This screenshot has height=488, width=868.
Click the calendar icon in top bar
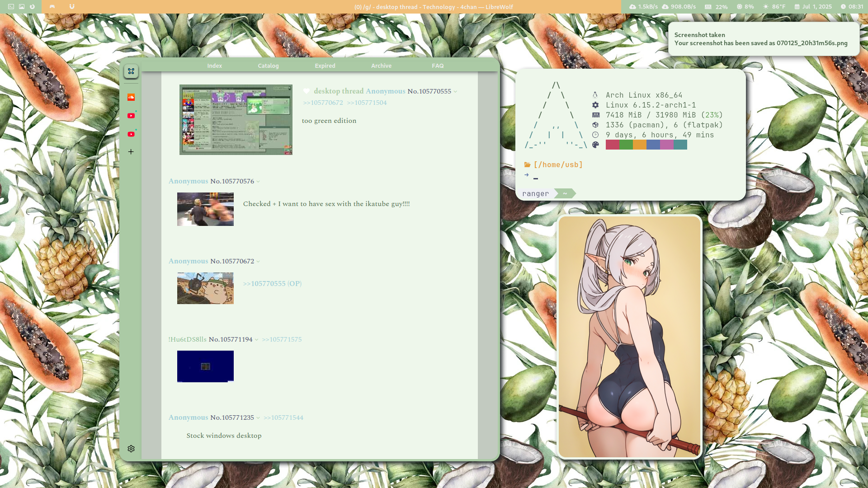797,7
